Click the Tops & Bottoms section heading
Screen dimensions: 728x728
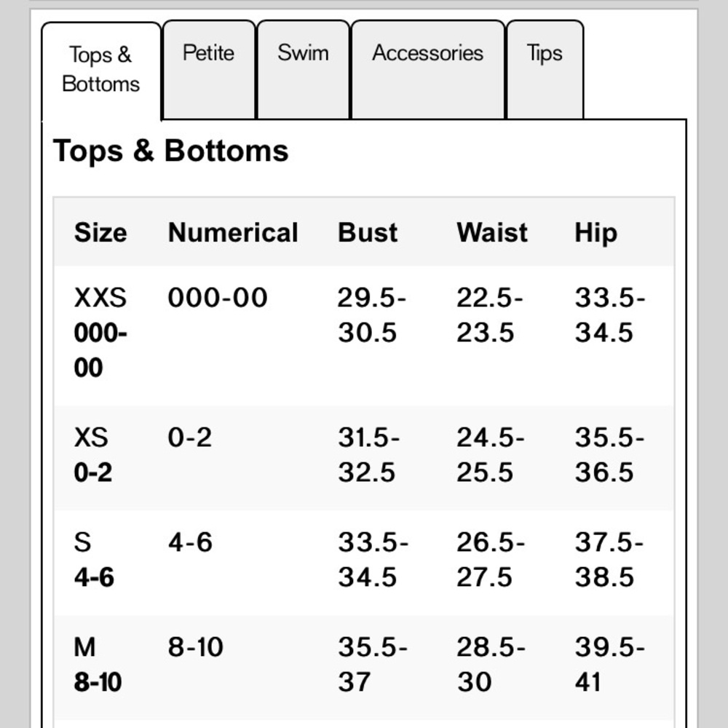click(171, 151)
